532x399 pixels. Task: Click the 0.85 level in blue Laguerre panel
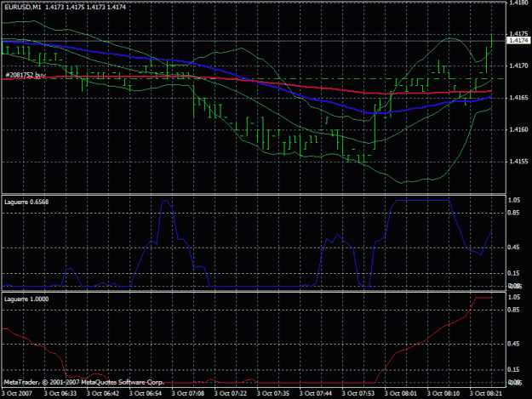pyautogui.click(x=513, y=213)
